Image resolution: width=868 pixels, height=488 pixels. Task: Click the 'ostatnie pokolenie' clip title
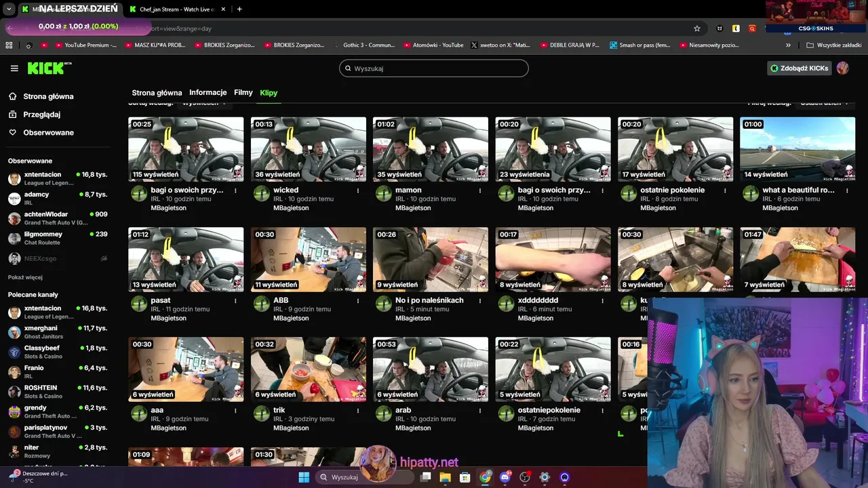click(672, 190)
